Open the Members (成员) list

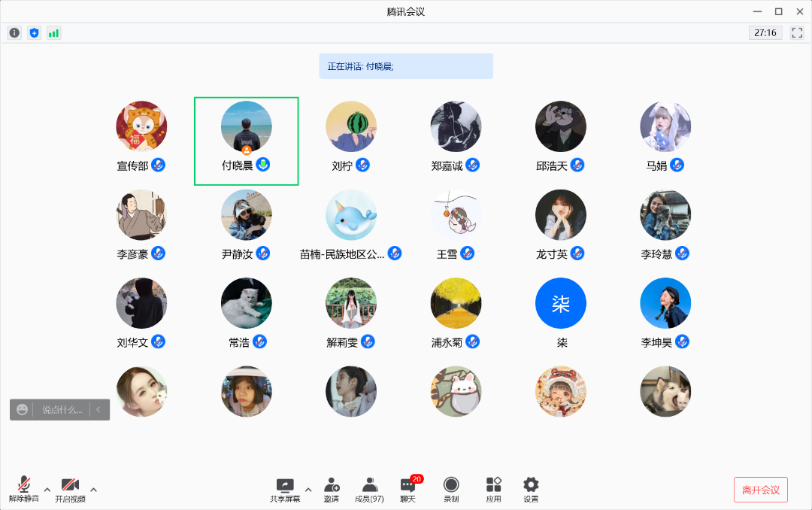point(369,490)
